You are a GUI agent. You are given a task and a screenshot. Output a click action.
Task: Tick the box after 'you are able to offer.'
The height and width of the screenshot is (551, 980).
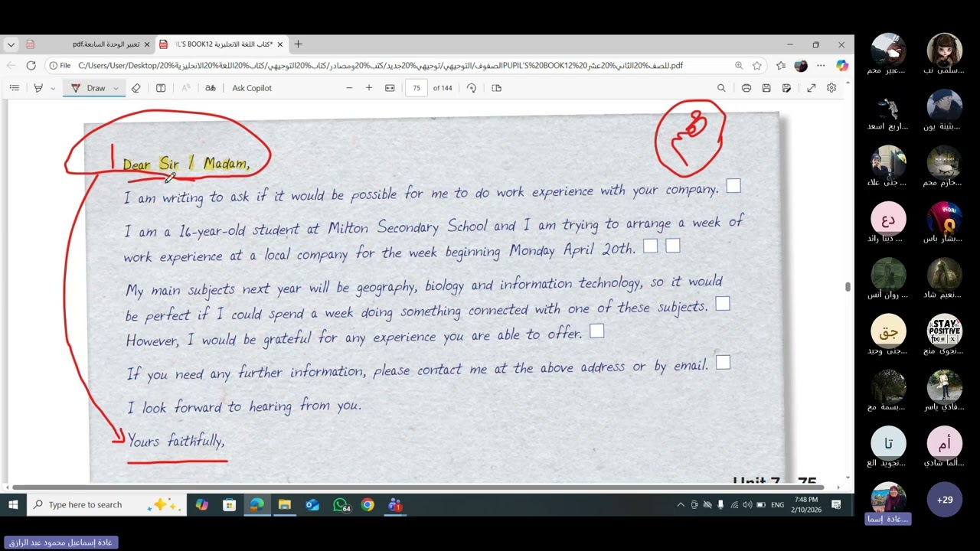point(597,331)
